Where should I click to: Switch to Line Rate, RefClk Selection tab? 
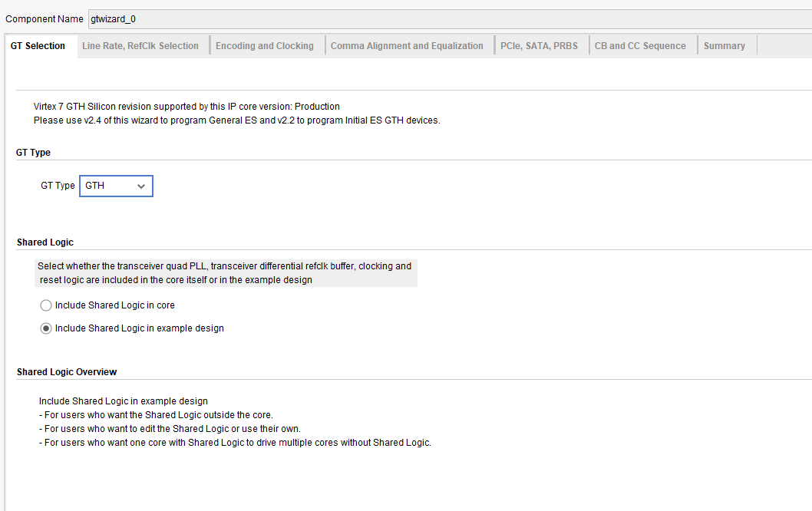click(140, 46)
